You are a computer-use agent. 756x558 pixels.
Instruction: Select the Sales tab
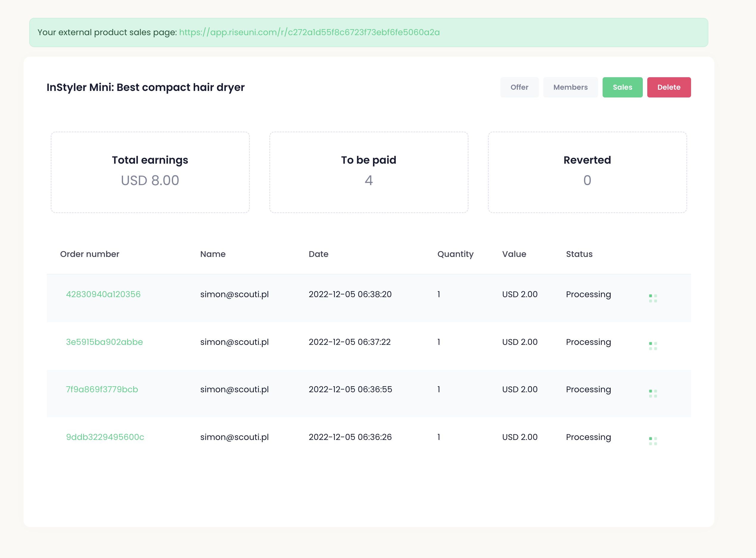(622, 87)
